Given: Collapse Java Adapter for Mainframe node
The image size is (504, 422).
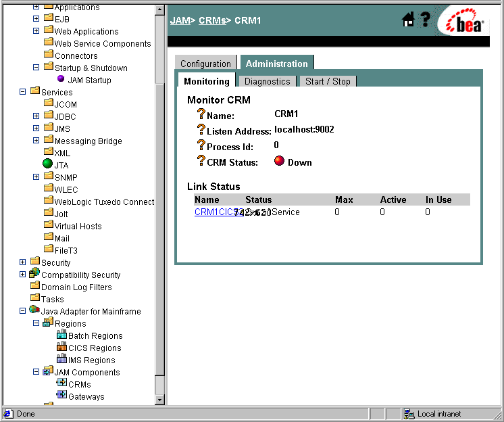Looking at the screenshot, I should click(23, 311).
